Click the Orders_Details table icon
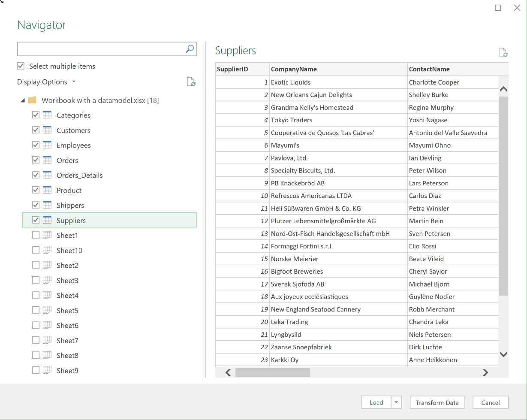 (47, 175)
